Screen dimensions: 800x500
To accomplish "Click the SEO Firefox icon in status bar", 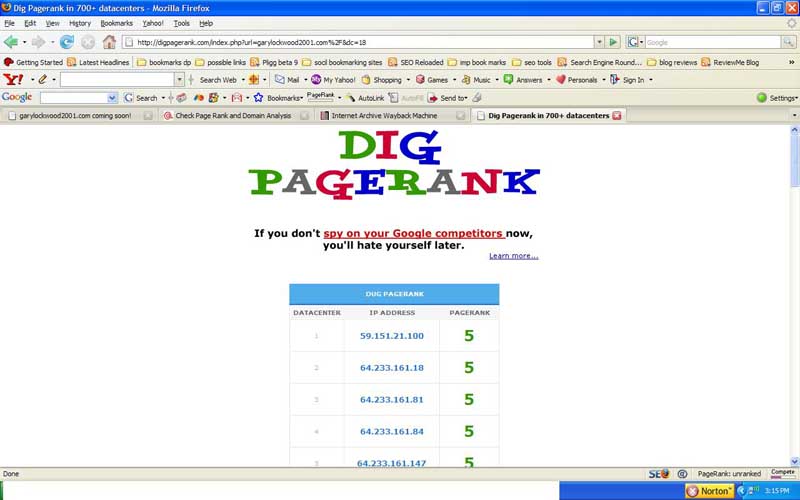I will [659, 474].
